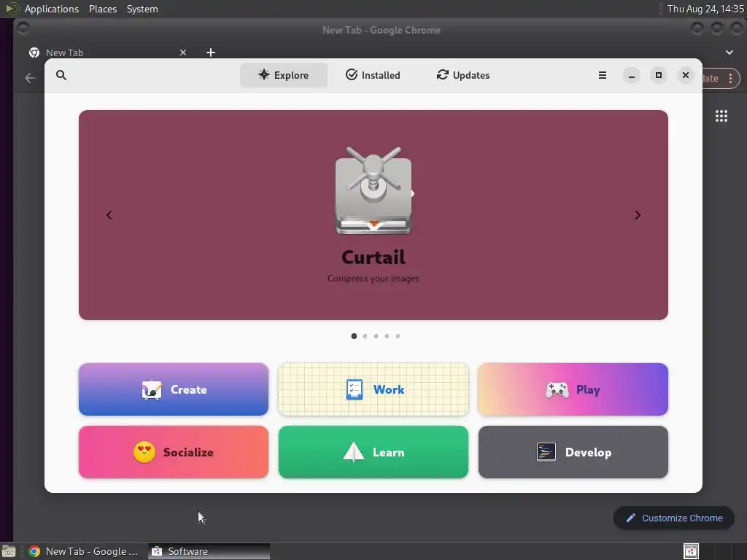Go back in Chrome
Viewport: 747px width, 560px height.
point(30,78)
